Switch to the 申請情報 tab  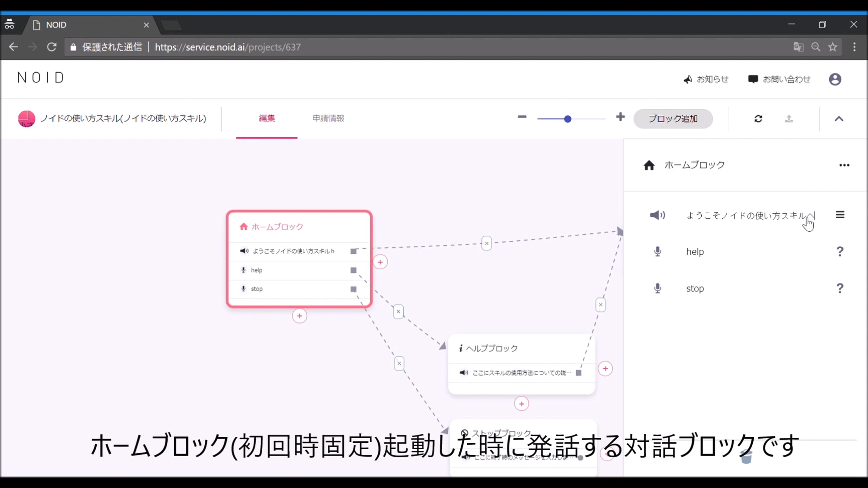[x=328, y=118]
